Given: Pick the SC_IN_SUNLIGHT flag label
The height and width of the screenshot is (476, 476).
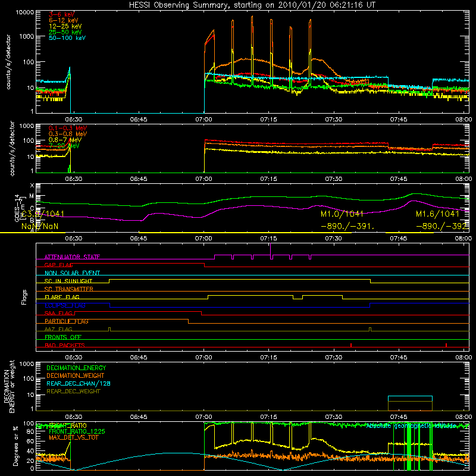Looking at the screenshot, I should pyautogui.click(x=68, y=281).
